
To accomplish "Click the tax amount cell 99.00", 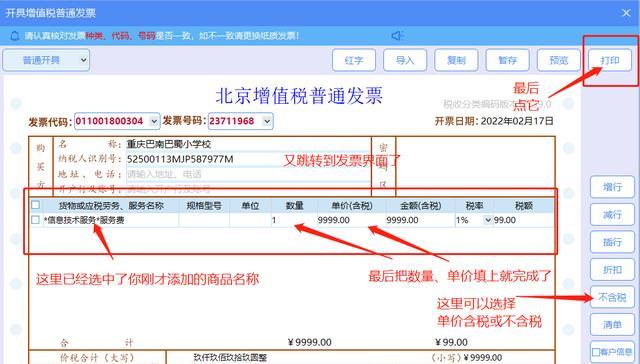I will 523,220.
